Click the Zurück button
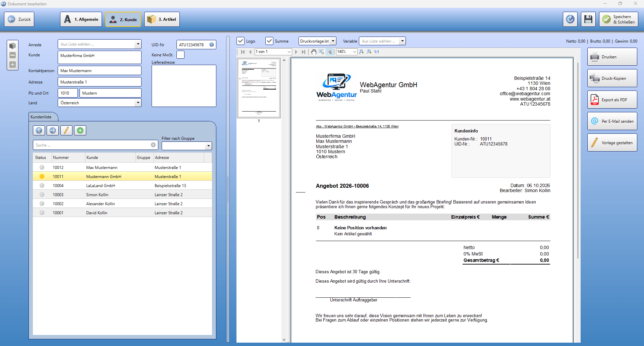Image resolution: width=644 pixels, height=346 pixels. (x=19, y=19)
